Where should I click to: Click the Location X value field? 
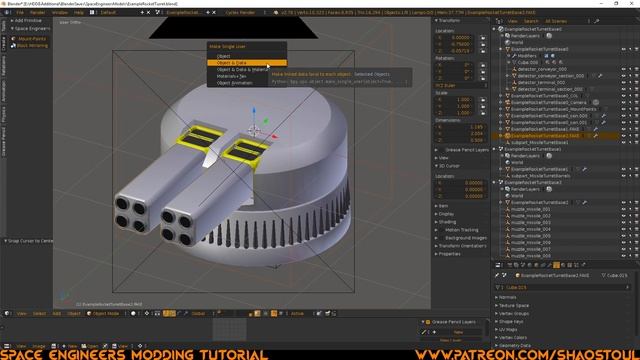(x=456, y=38)
